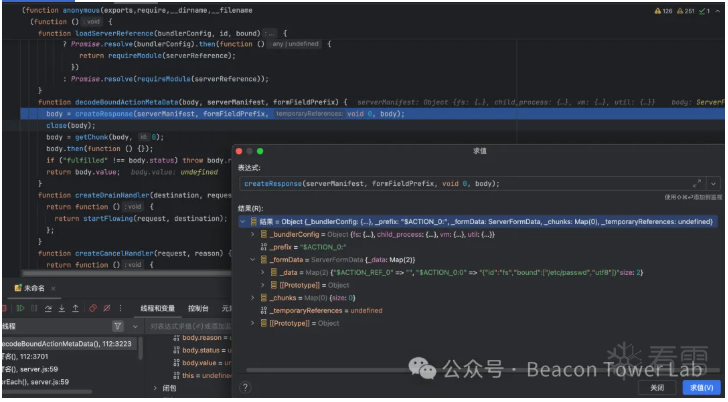Toggle the Mute Breakpoints icon

[x=107, y=308]
